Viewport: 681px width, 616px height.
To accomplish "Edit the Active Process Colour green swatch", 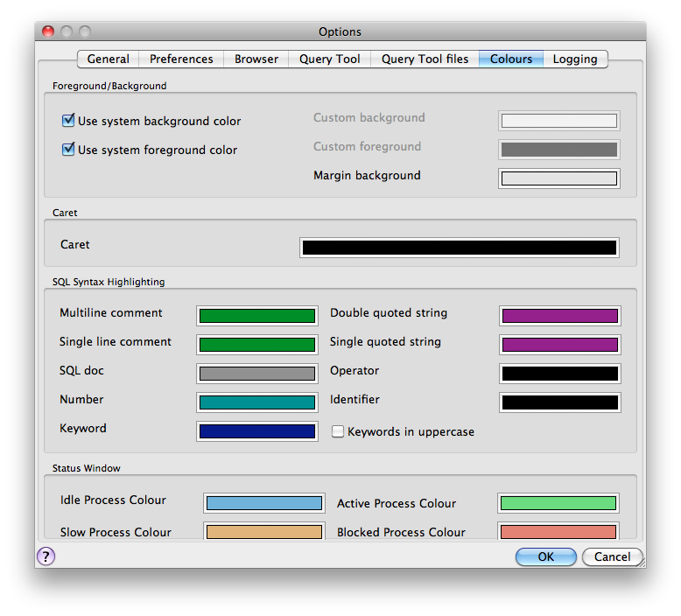I will [558, 503].
